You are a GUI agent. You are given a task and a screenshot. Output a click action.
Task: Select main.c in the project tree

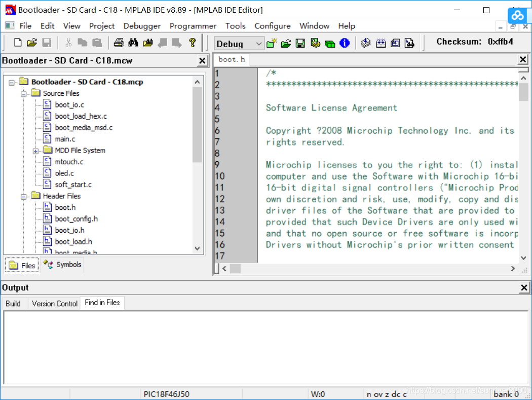[x=65, y=139]
